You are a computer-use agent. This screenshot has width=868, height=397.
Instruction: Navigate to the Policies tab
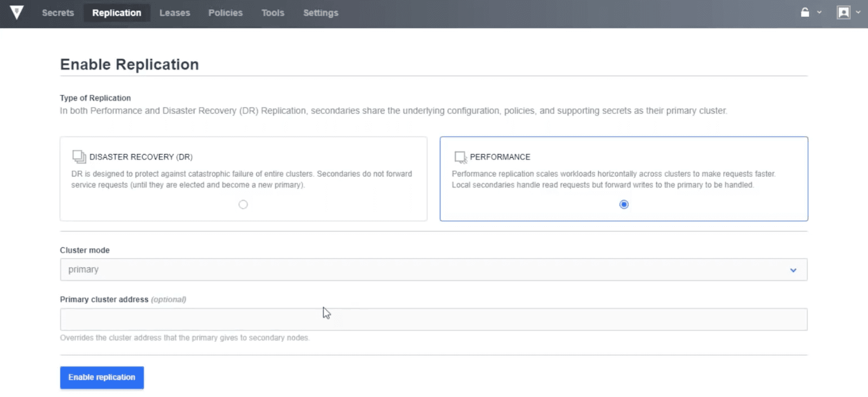(226, 13)
